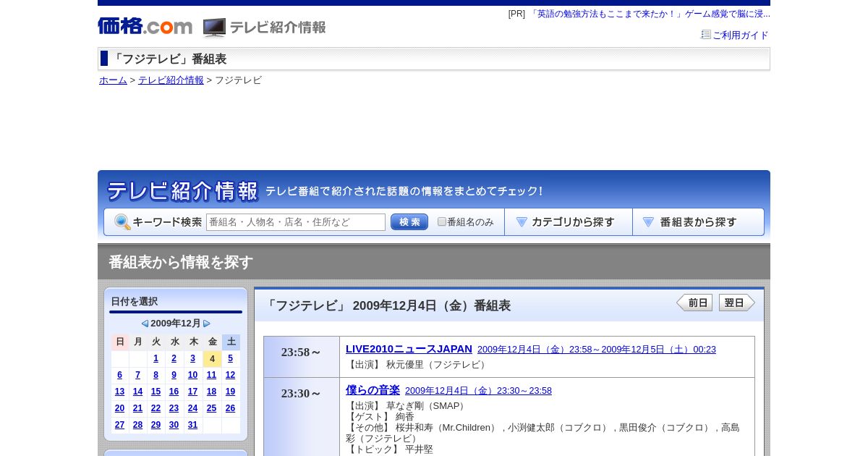Select December 3 in the calendar
Image resolution: width=868 pixels, height=456 pixels.
tap(192, 358)
